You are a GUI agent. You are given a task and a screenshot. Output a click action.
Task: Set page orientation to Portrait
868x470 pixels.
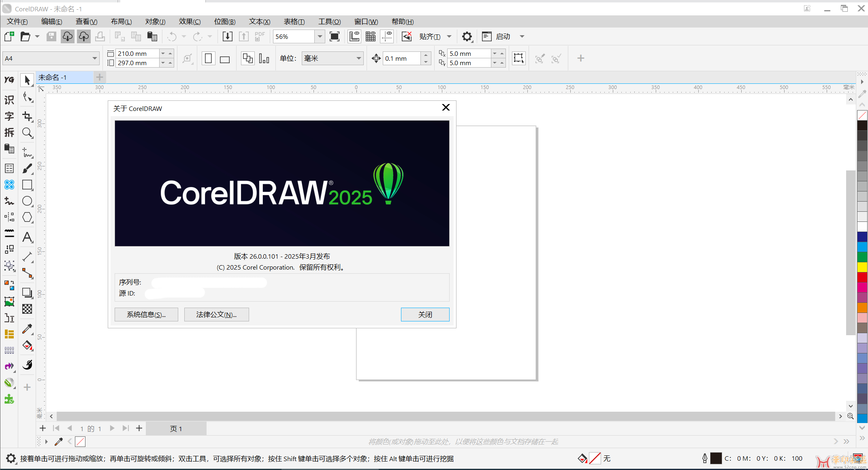pos(208,58)
